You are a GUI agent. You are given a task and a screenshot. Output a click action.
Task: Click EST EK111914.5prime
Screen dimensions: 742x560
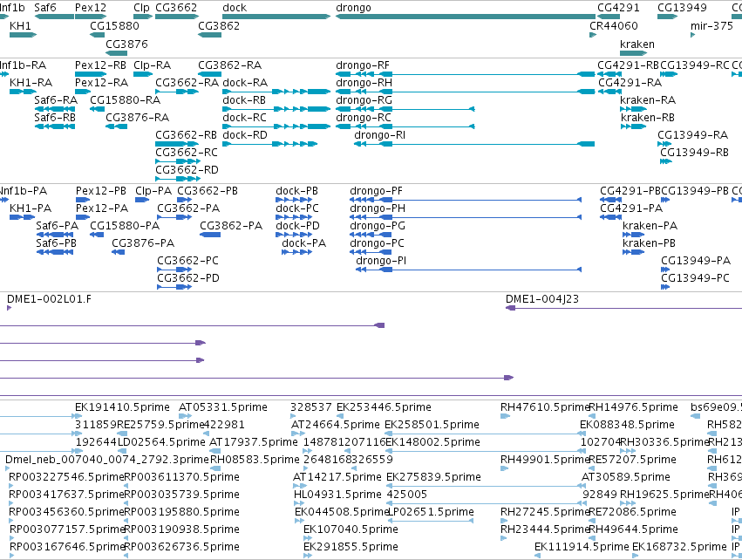(582, 547)
